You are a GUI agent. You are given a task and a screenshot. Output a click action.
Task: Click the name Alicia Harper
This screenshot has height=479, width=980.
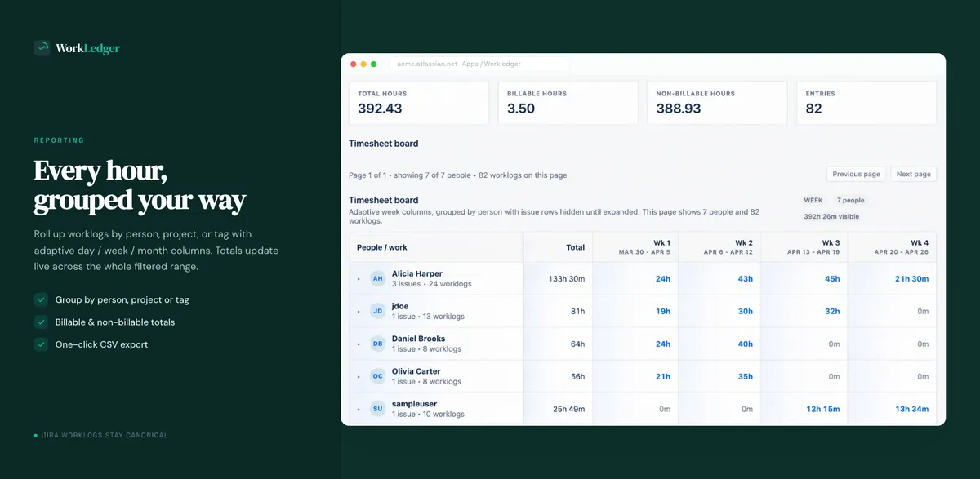click(417, 273)
